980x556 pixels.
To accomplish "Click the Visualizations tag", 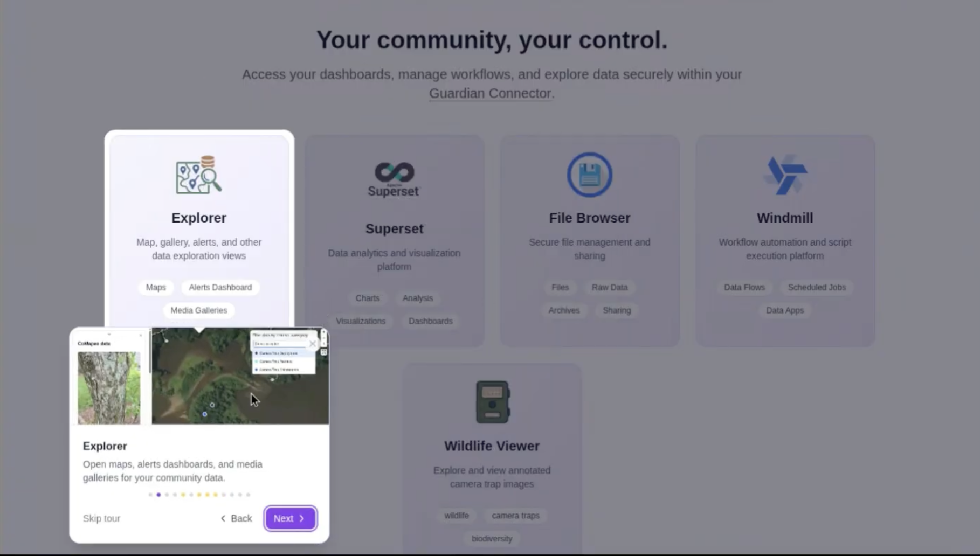I will point(361,321).
